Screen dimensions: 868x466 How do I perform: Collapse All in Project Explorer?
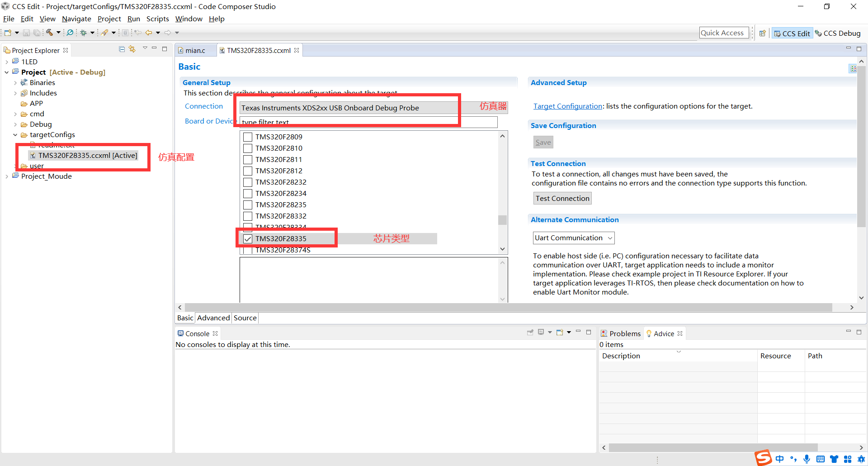point(122,49)
